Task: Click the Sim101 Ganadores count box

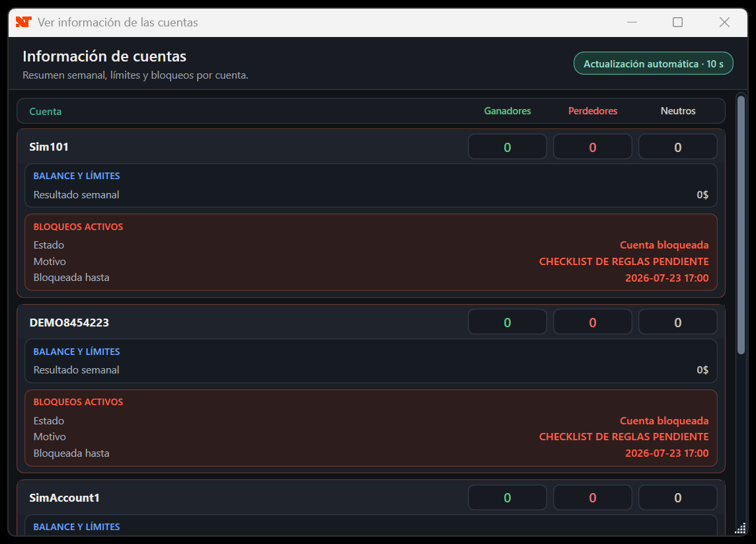Action: (508, 147)
